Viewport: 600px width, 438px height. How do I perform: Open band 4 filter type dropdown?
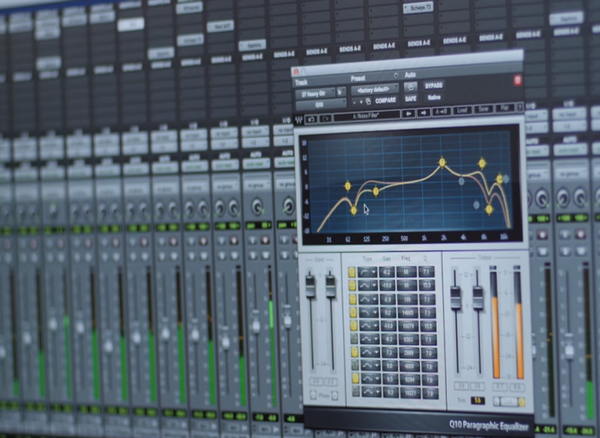[x=375, y=313]
